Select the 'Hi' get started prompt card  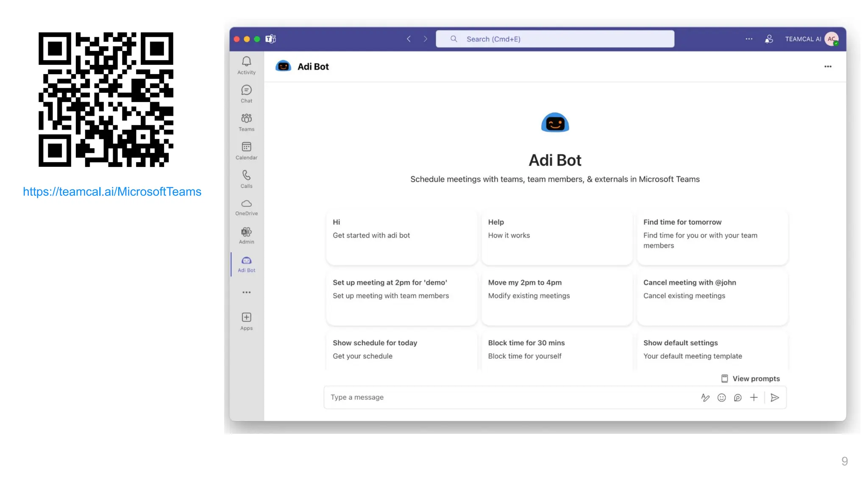pos(401,237)
